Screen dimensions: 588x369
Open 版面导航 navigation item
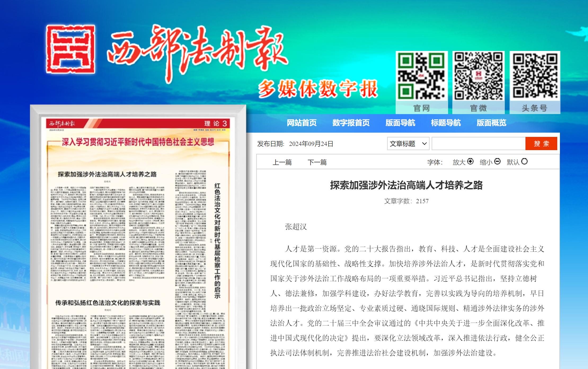(x=400, y=123)
